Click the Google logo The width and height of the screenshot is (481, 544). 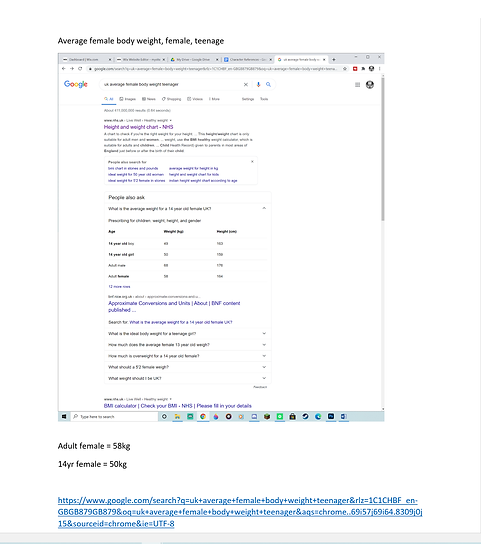76,84
